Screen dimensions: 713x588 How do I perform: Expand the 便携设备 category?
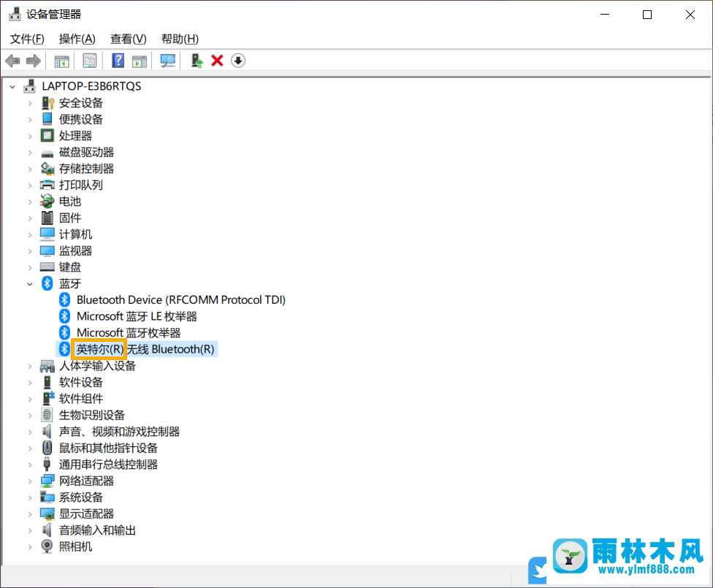point(30,120)
